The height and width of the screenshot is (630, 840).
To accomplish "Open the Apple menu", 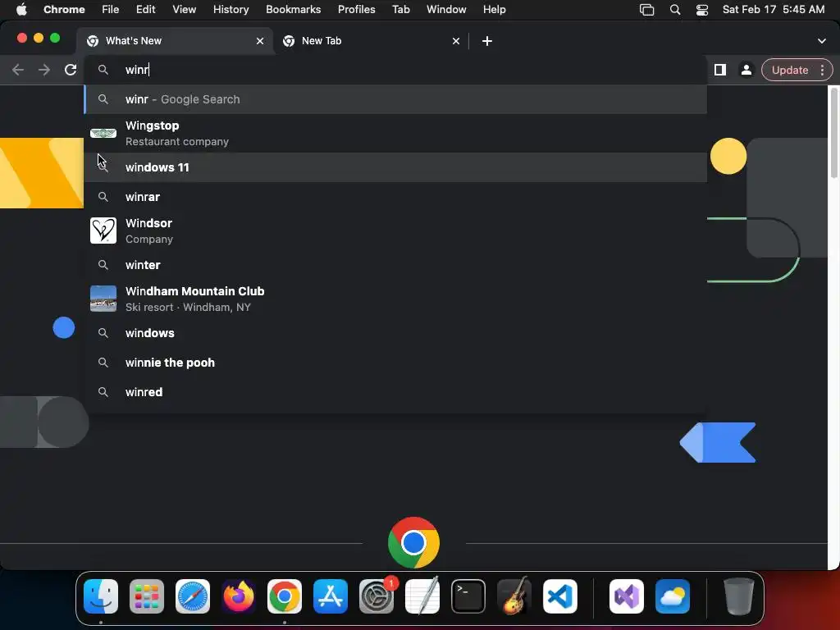I will point(21,10).
